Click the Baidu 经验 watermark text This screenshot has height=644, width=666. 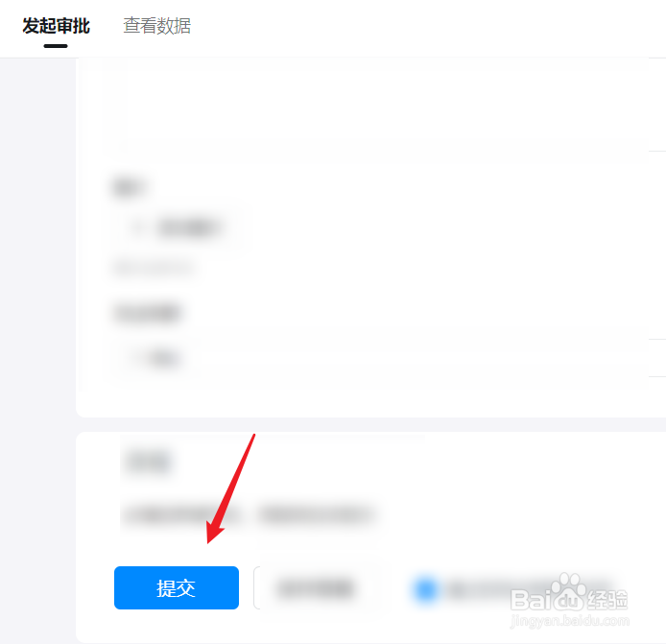click(607, 600)
